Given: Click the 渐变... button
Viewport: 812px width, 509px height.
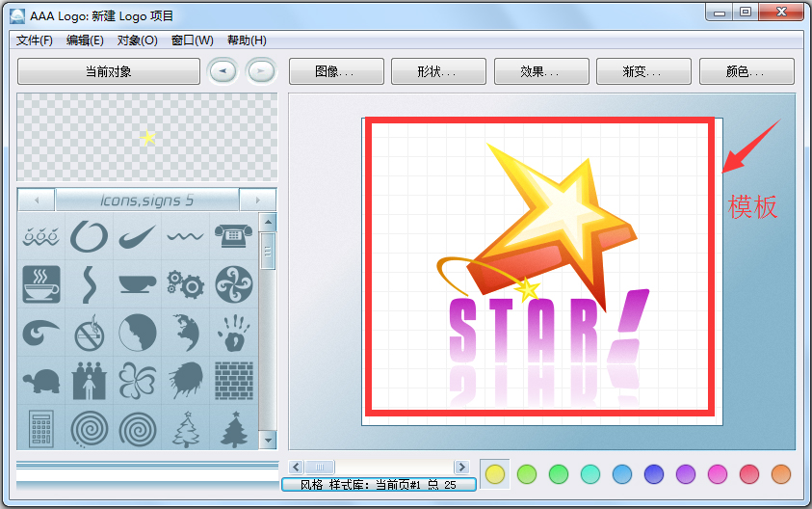Looking at the screenshot, I should point(642,71).
